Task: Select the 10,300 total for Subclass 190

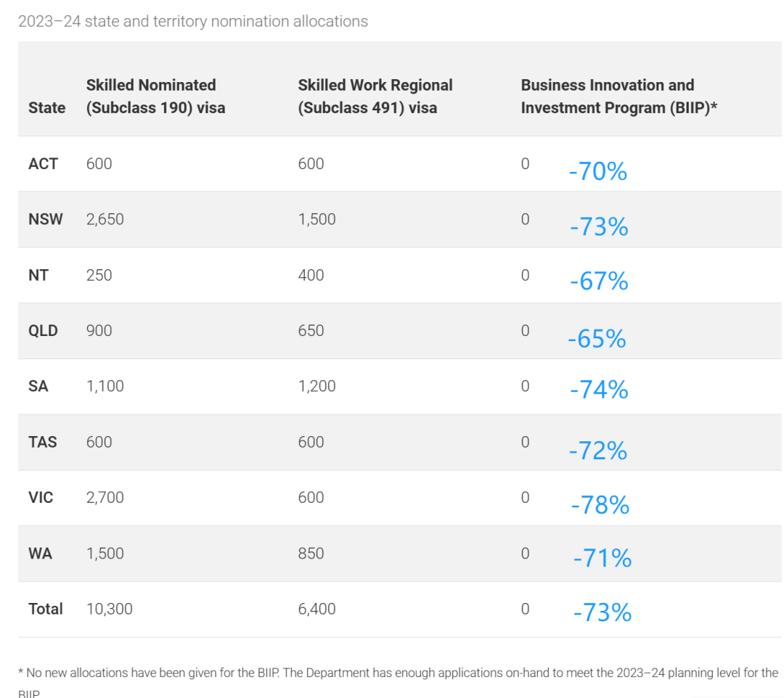Action: click(109, 609)
